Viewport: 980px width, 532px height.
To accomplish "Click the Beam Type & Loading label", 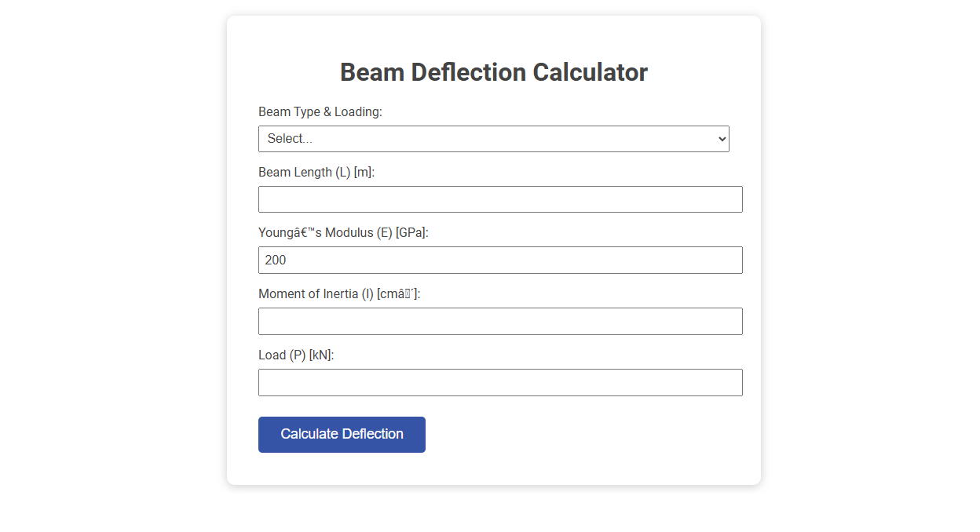I will point(320,111).
